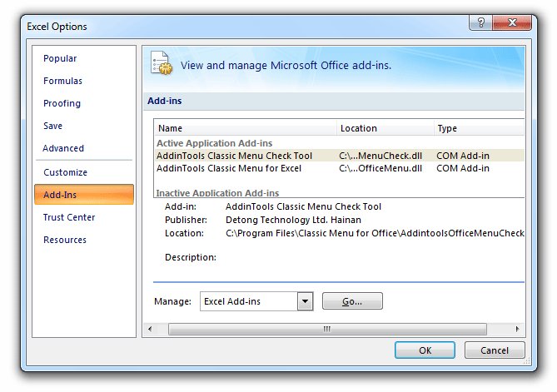The image size is (557, 392).
Task: Open the Popular options category
Action: pos(60,58)
